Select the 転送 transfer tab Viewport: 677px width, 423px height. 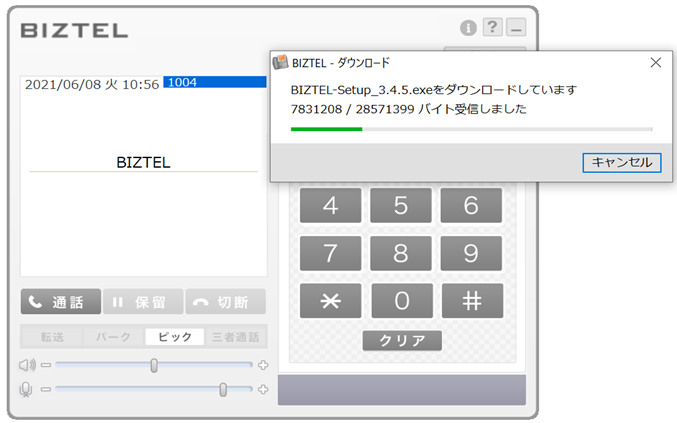[x=53, y=337]
